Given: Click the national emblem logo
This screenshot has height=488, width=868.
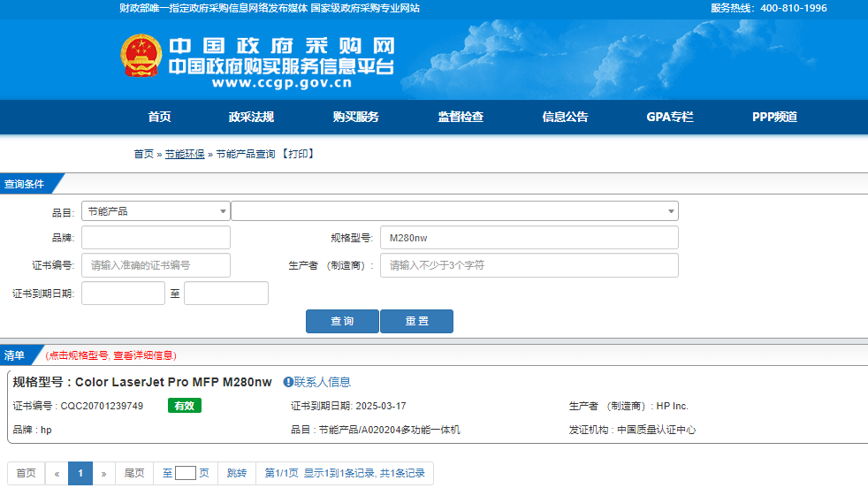Looking at the screenshot, I should pos(141,56).
